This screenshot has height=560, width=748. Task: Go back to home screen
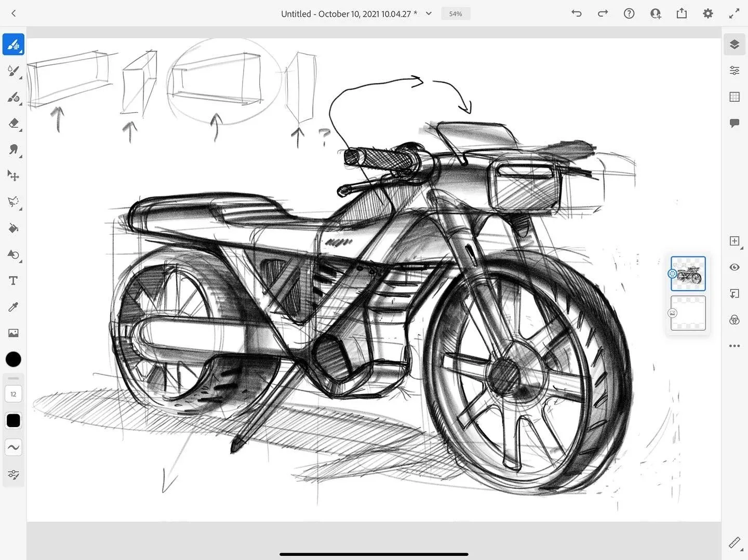14,13
